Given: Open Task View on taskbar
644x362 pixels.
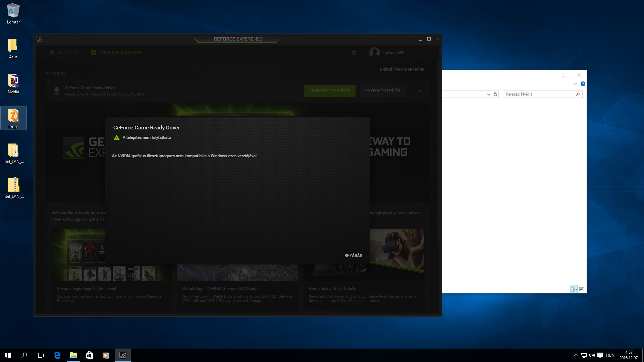Looking at the screenshot, I should point(40,355).
